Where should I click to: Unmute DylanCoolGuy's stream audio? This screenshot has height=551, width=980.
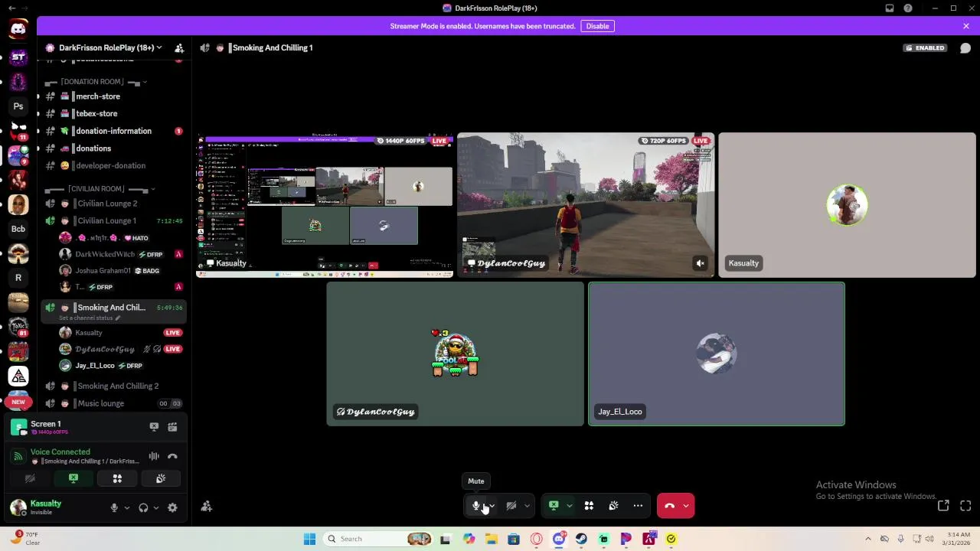[x=700, y=263]
